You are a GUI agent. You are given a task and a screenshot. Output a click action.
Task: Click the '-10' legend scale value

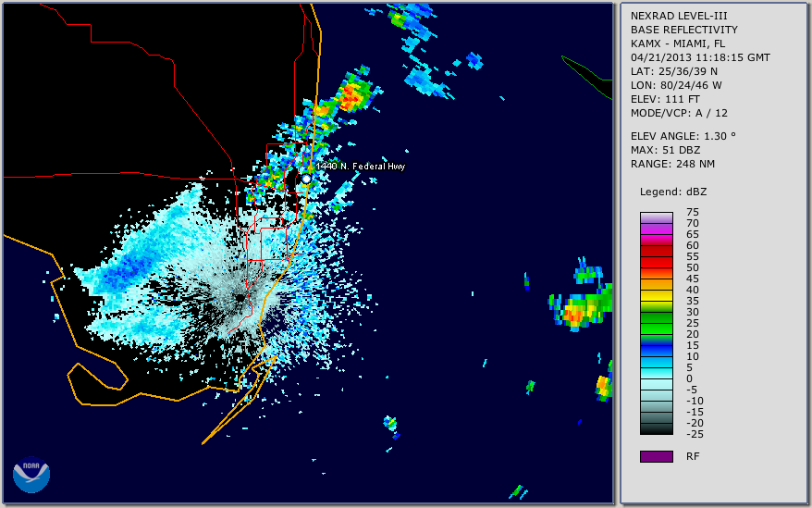coord(695,401)
